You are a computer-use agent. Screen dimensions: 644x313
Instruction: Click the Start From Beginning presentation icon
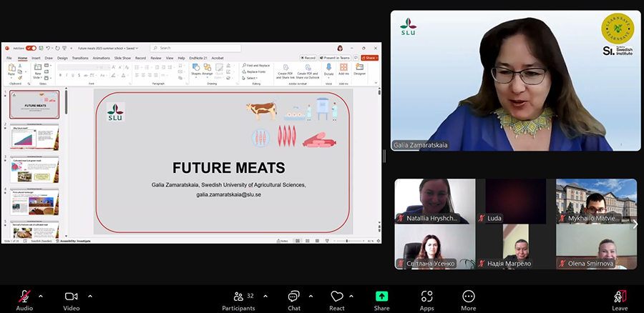64,48
